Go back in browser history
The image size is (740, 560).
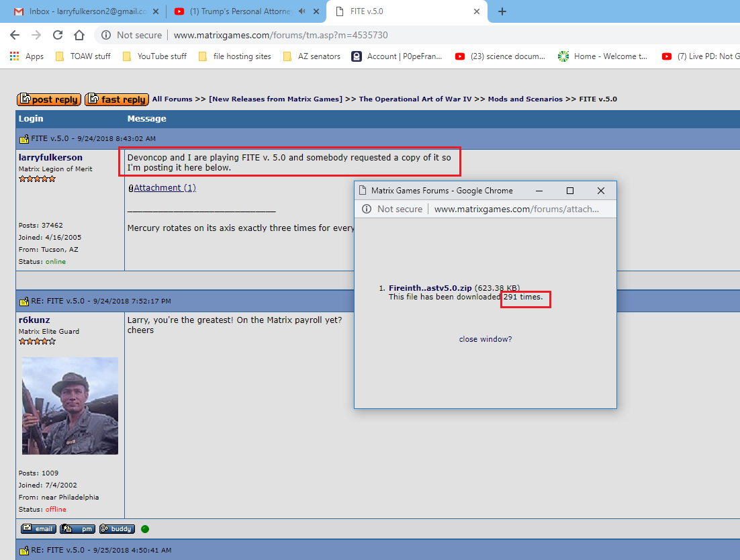pos(15,35)
